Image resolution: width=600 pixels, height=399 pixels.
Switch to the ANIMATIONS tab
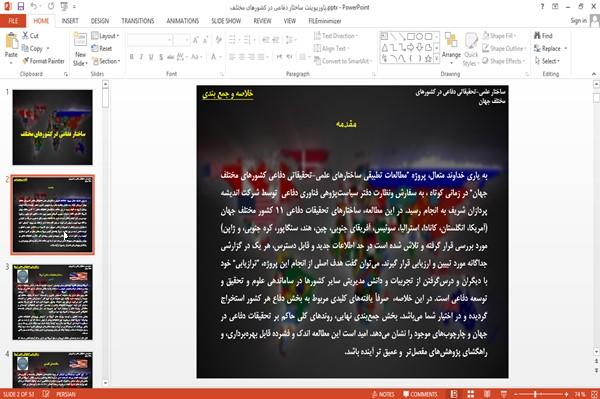(x=183, y=21)
